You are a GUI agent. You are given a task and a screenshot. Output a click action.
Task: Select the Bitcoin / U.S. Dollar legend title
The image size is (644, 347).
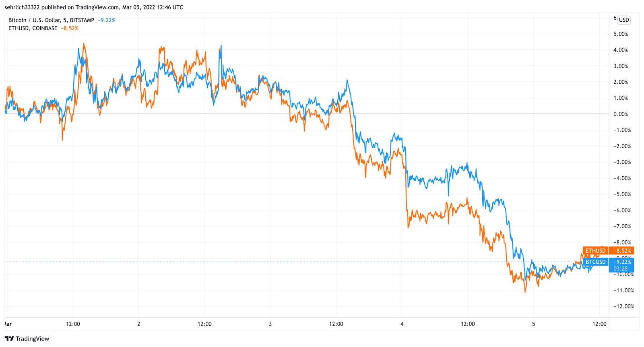[x=51, y=20]
